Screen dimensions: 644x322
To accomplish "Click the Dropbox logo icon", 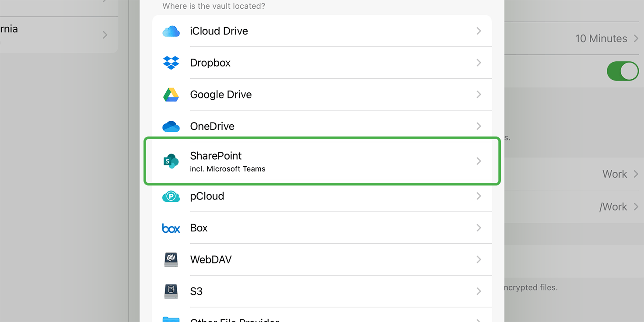I will point(171,63).
